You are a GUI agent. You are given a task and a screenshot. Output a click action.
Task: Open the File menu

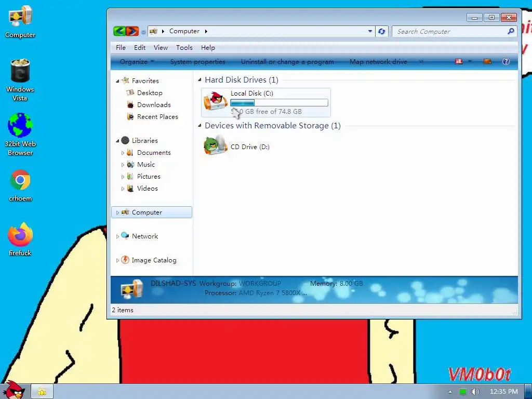pos(121,47)
